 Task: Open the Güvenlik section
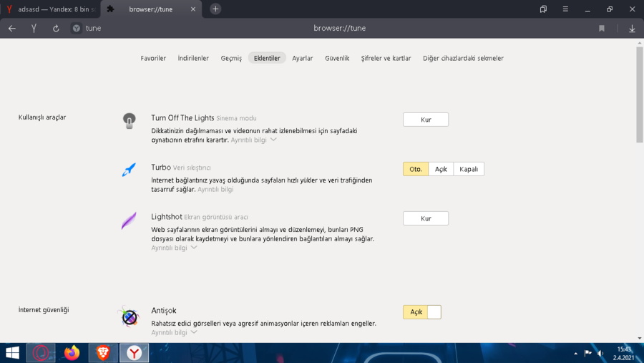click(x=337, y=59)
